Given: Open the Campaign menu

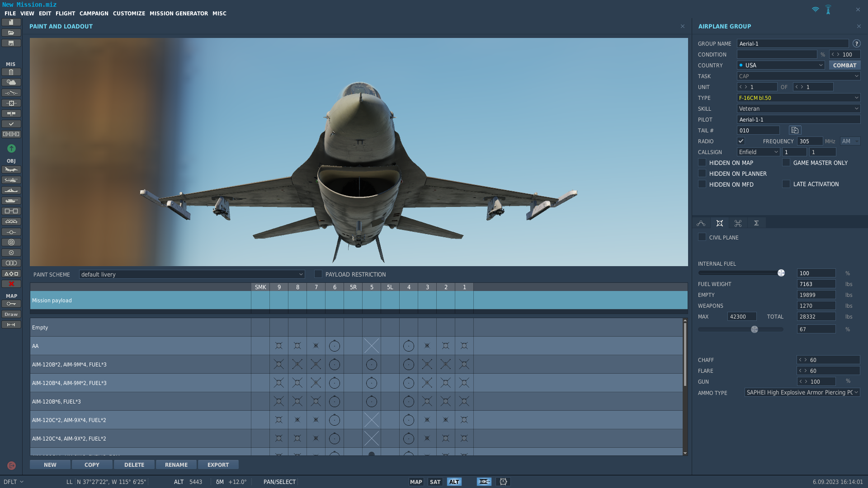Looking at the screenshot, I should coord(94,14).
